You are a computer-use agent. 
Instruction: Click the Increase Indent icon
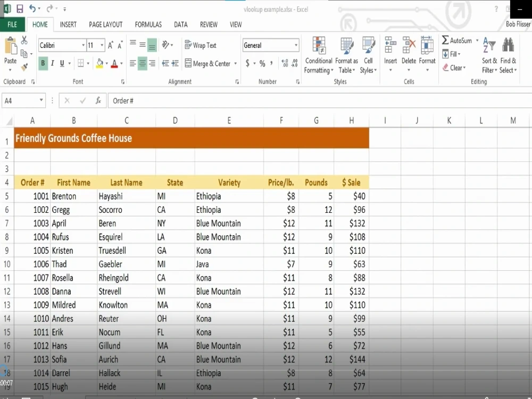pos(175,63)
